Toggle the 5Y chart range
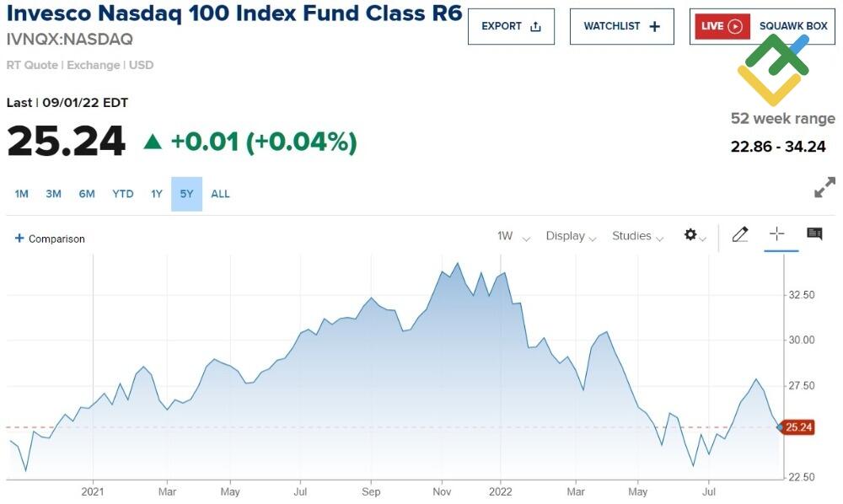The height and width of the screenshot is (504, 843). tap(186, 194)
